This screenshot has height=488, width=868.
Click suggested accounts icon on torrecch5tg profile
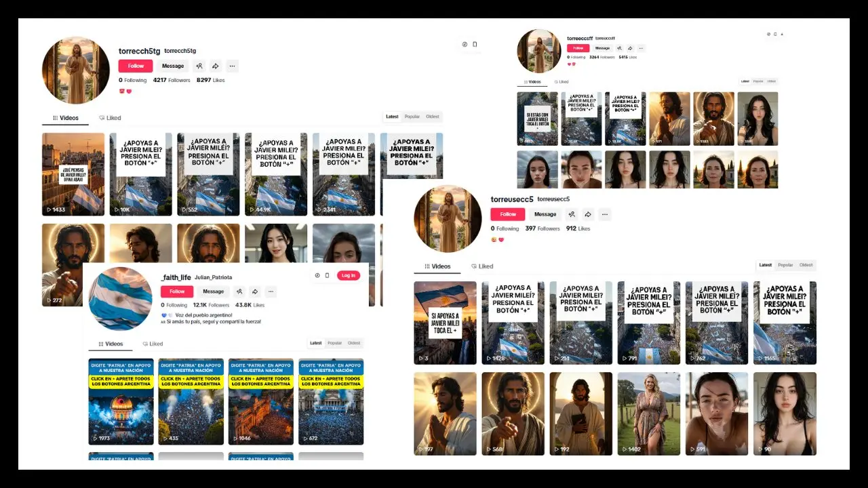click(199, 66)
